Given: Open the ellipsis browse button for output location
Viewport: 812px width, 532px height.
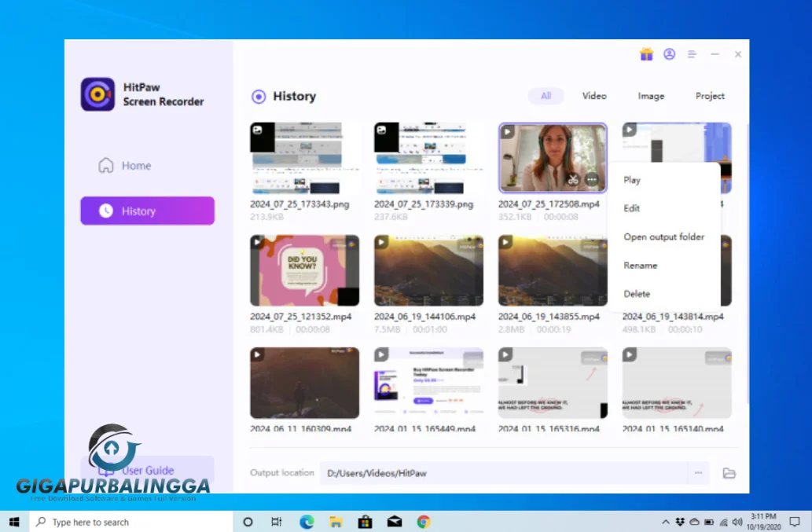Looking at the screenshot, I should pos(698,473).
